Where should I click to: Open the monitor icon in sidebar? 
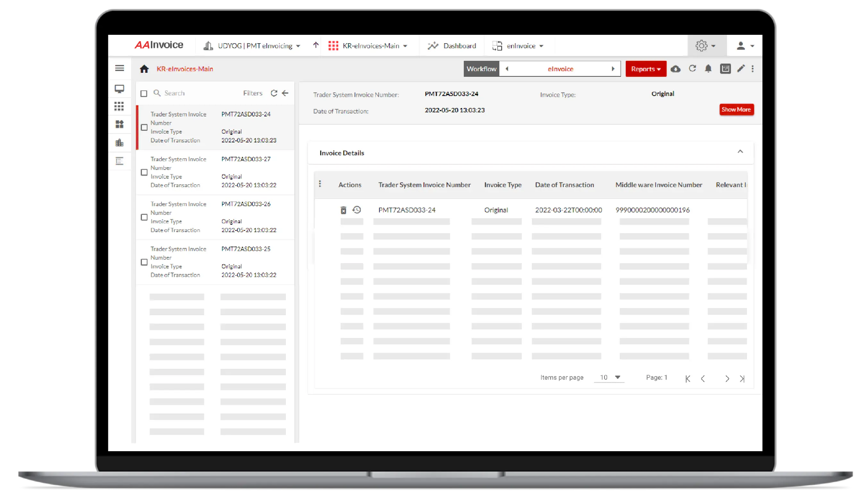coord(119,89)
